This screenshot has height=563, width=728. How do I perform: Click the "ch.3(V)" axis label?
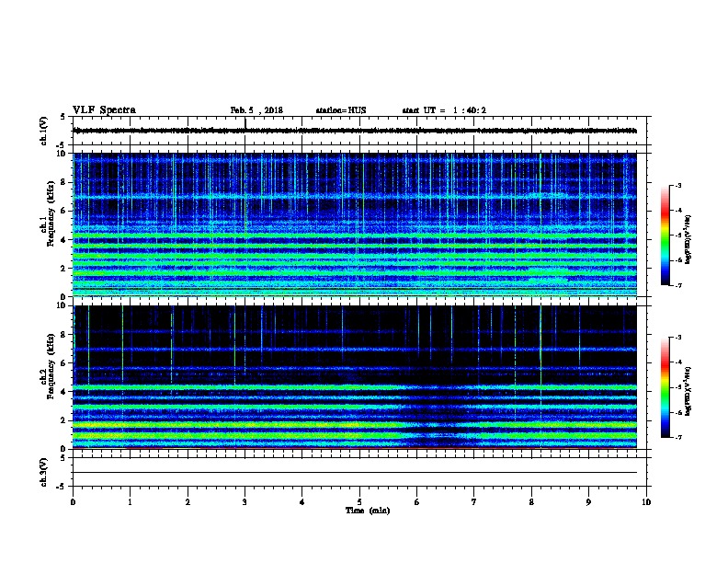[43, 473]
